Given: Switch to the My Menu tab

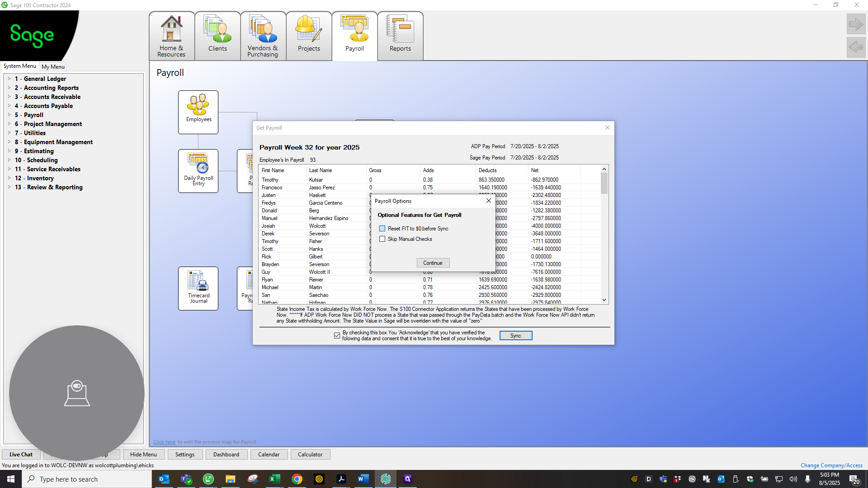Looking at the screenshot, I should tap(53, 66).
